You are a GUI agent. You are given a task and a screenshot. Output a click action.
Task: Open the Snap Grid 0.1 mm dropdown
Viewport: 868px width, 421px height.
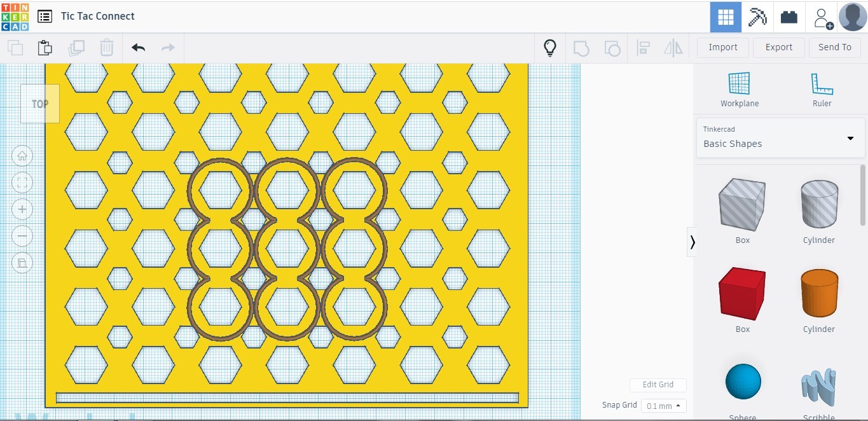[663, 406]
